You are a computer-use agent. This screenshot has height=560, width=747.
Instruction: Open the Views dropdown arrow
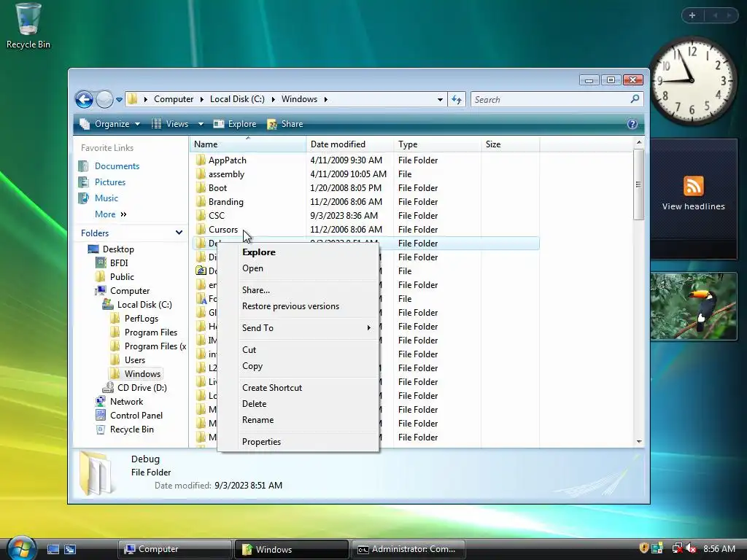(x=201, y=124)
